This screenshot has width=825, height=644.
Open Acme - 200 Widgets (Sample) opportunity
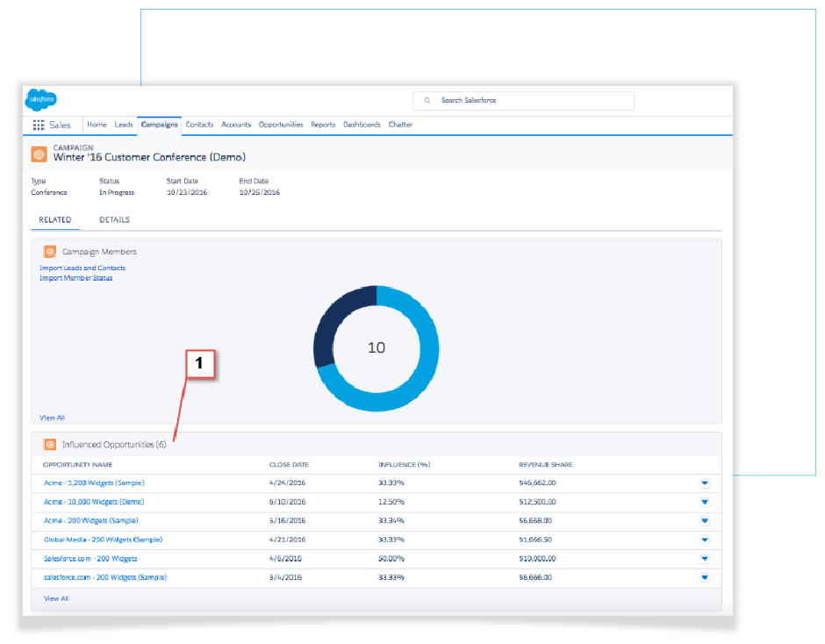pos(90,521)
